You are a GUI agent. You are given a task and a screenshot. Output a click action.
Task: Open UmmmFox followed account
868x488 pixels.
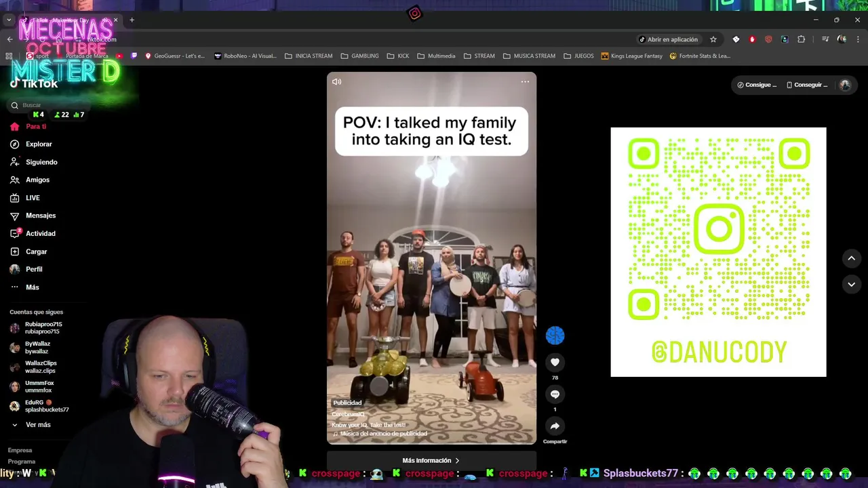pos(32,386)
